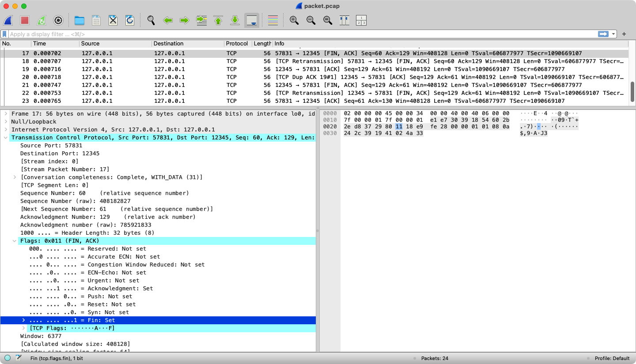Toggle packet list colorization
Image resolution: width=636 pixels, height=364 pixels.
273,20
